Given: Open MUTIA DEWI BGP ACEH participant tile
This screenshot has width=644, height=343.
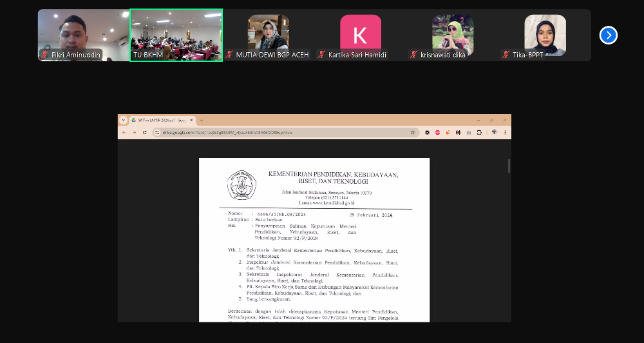Looking at the screenshot, I should (x=268, y=35).
